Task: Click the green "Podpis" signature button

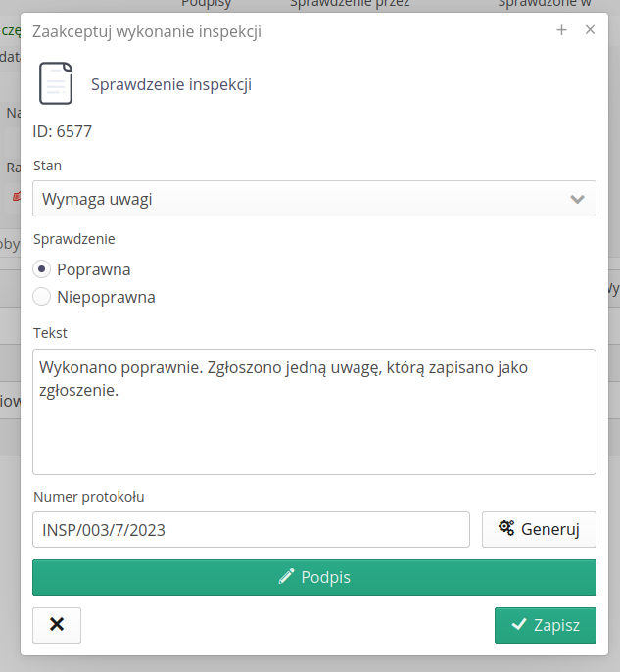Action: point(314,577)
